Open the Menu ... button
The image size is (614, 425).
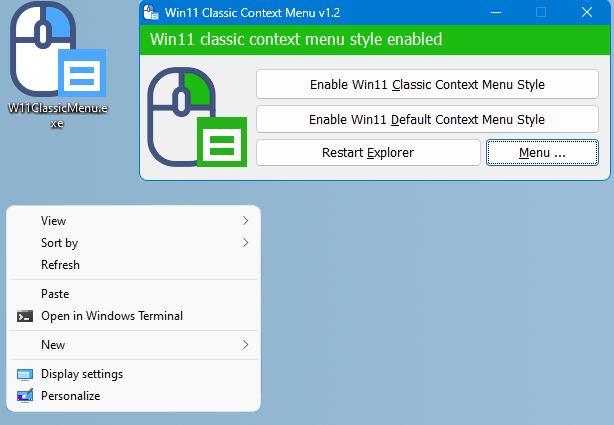542,152
